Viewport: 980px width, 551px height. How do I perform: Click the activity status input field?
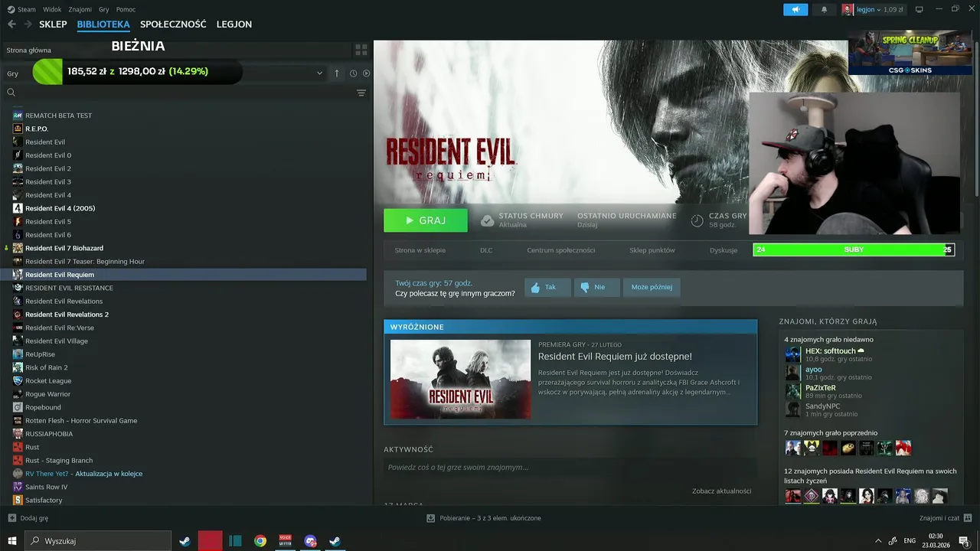[x=570, y=468]
